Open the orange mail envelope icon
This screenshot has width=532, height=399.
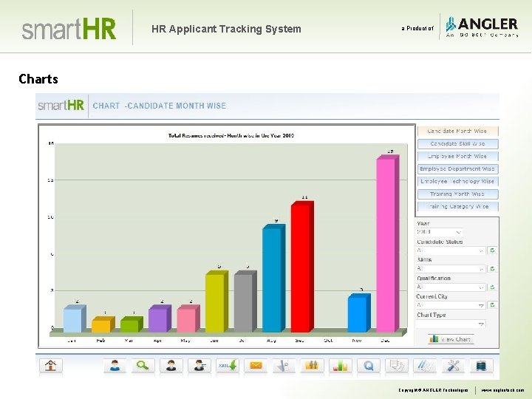(256, 366)
